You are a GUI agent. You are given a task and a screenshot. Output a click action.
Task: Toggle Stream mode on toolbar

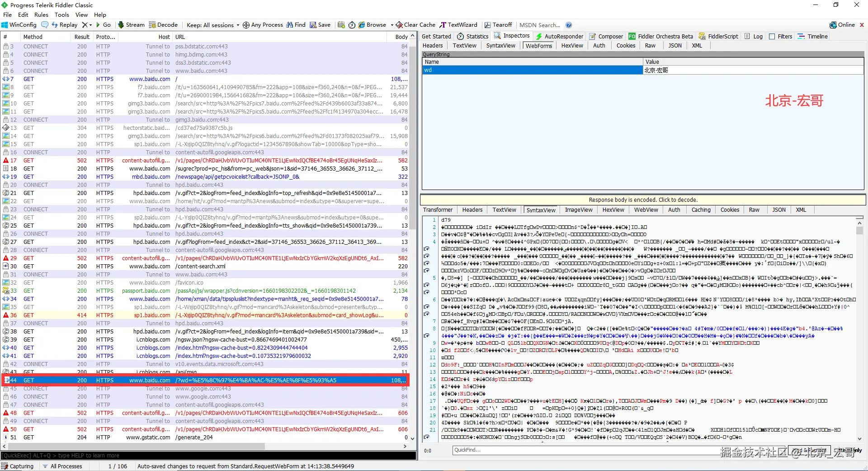click(131, 25)
